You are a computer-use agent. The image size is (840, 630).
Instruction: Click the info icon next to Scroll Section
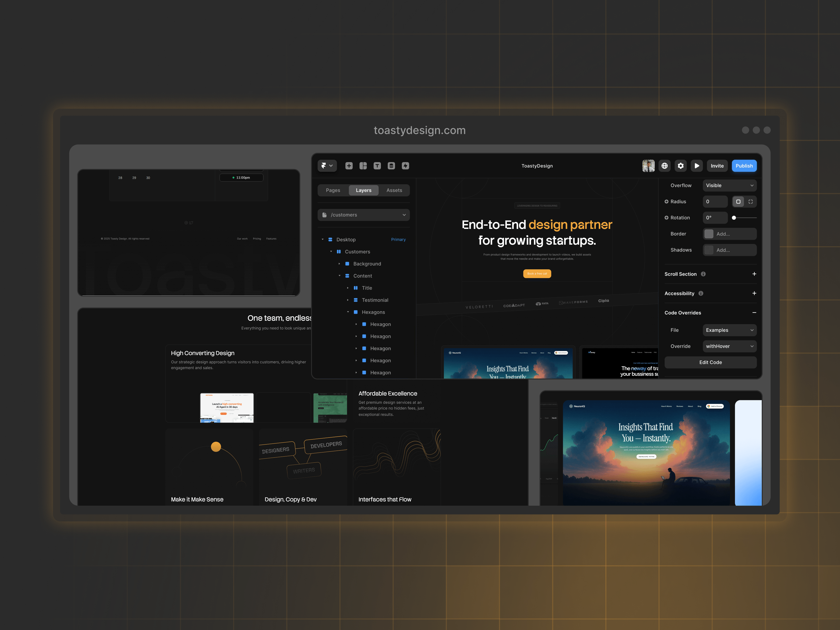(703, 274)
